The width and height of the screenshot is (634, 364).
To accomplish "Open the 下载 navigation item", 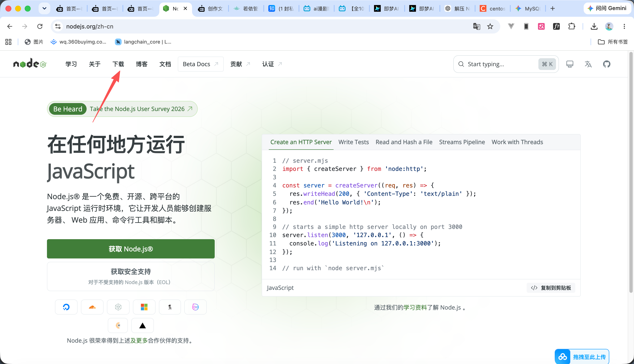I will [118, 64].
